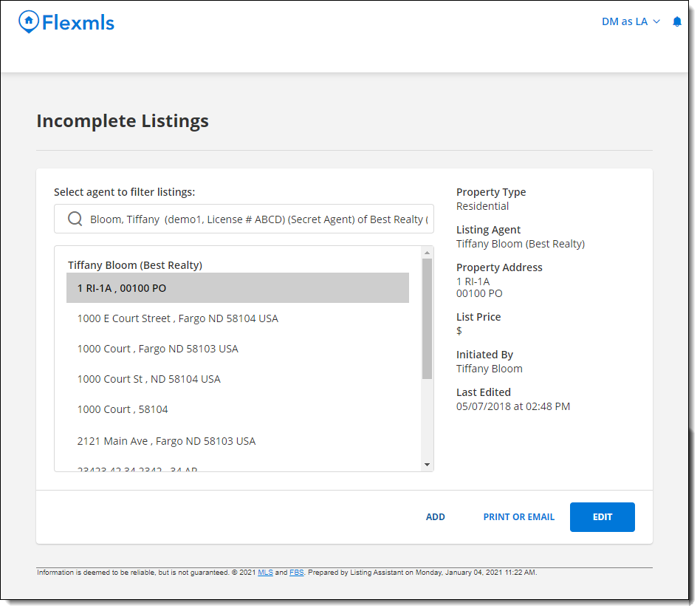Viewport: 700px width, 611px height.
Task: Select listing 1000 Court St, ND 58104
Action: point(238,379)
